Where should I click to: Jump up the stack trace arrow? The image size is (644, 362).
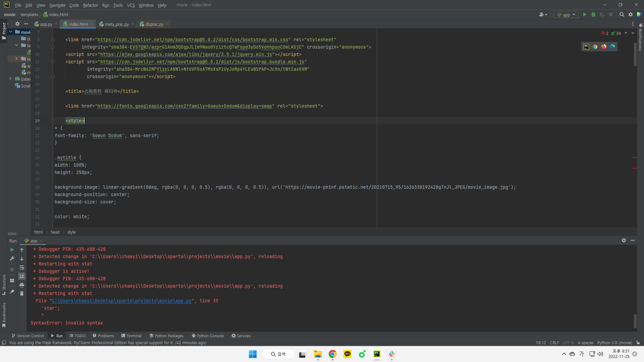tap(22, 250)
